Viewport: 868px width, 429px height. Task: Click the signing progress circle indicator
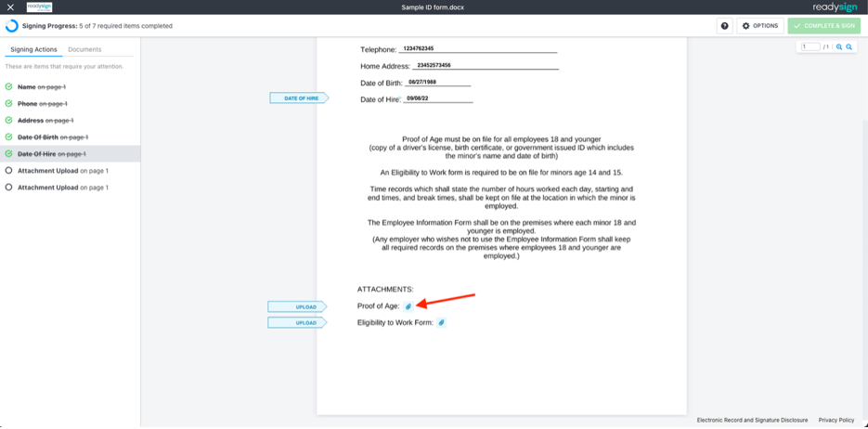coord(12,25)
